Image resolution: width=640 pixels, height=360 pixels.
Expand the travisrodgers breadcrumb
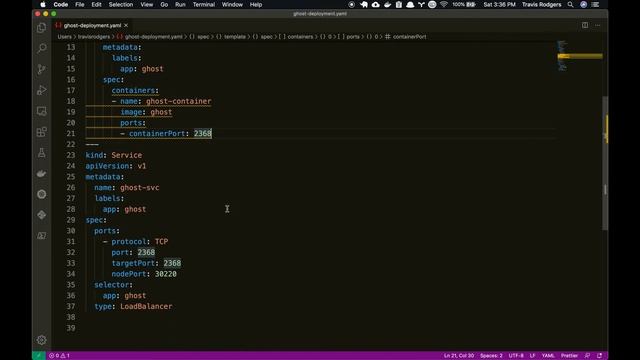point(94,37)
